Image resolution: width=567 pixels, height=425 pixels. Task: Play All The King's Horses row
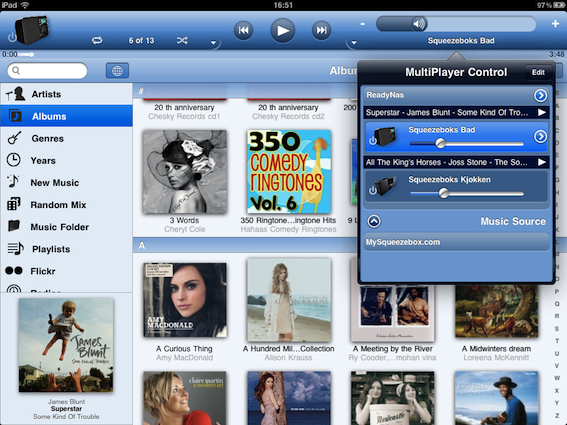[x=456, y=162]
